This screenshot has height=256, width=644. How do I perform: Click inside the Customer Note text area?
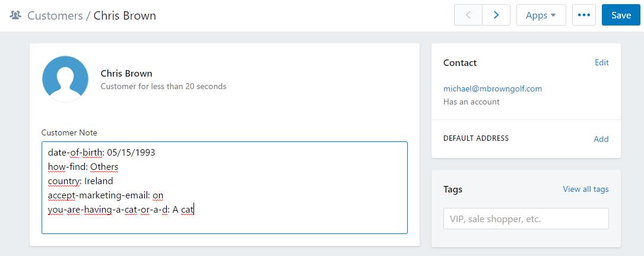[x=225, y=188]
